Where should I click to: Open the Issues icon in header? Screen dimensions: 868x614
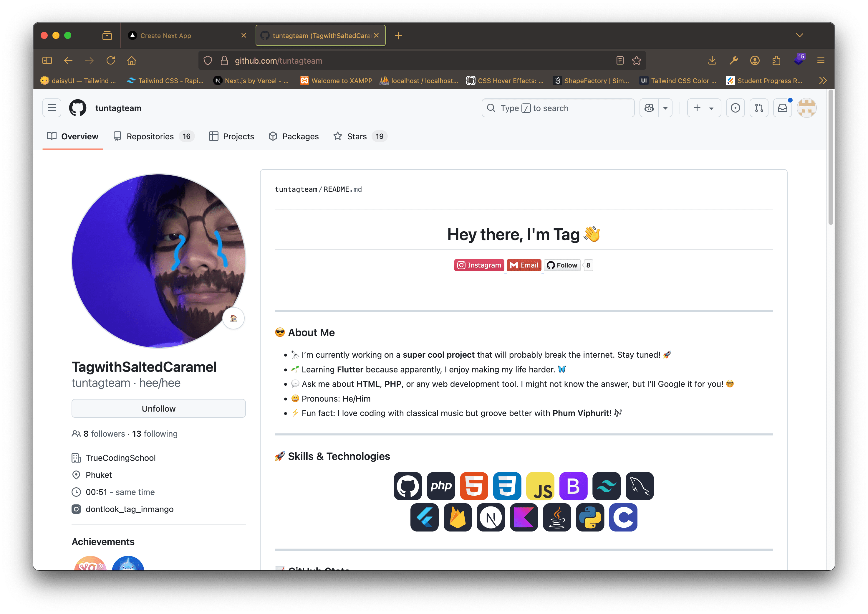pyautogui.click(x=735, y=108)
